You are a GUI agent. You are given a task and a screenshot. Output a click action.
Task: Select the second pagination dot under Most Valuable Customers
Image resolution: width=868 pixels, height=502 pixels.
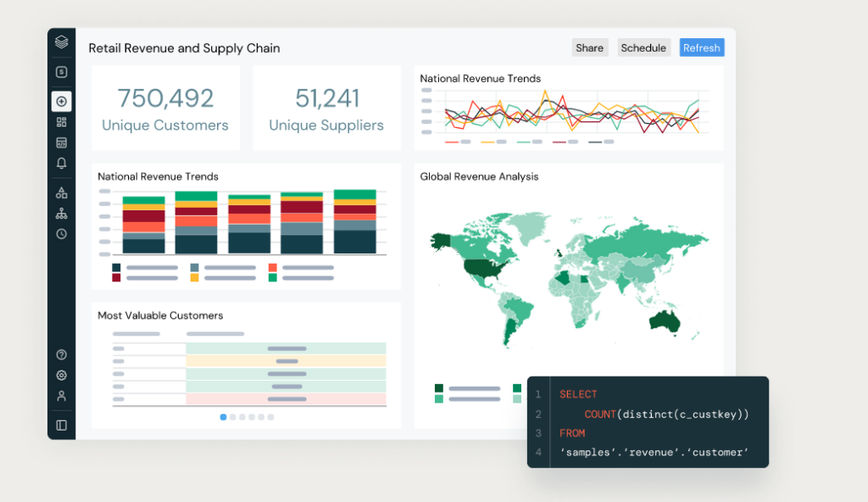[233, 417]
